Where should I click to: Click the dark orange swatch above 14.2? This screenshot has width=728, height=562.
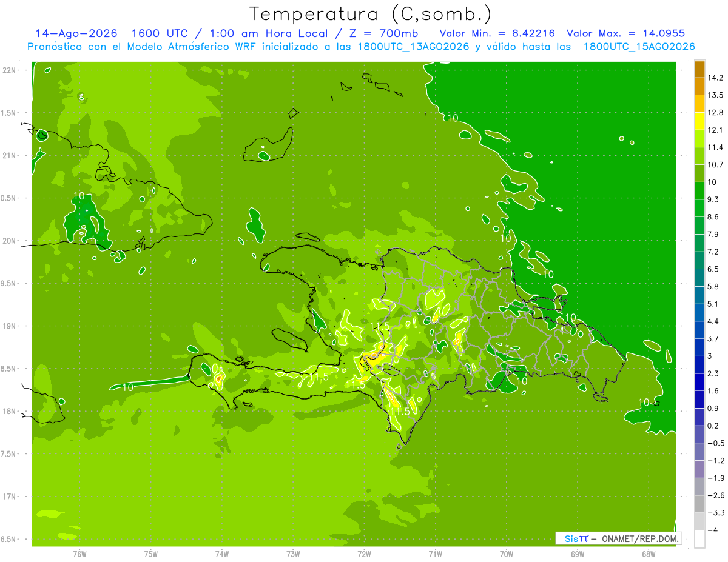pyautogui.click(x=699, y=69)
